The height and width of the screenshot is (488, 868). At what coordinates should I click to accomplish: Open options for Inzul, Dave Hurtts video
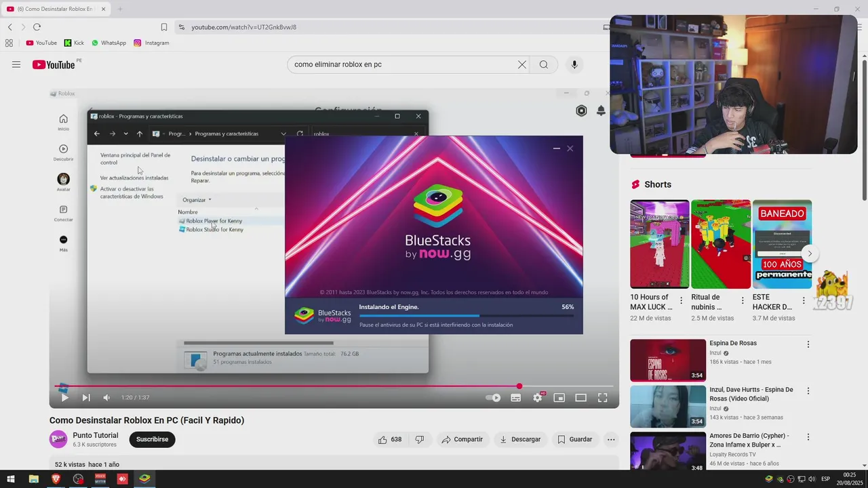pyautogui.click(x=808, y=391)
